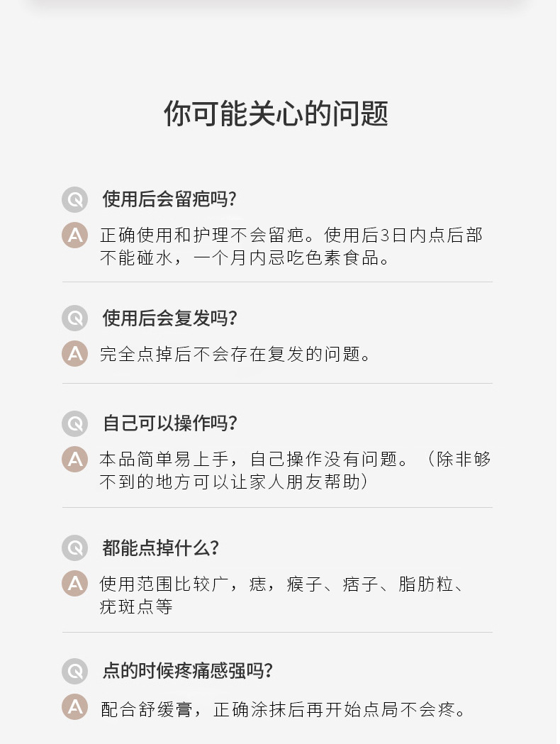
Task: Open the question 自己可以操作吗?
Action: [169, 423]
